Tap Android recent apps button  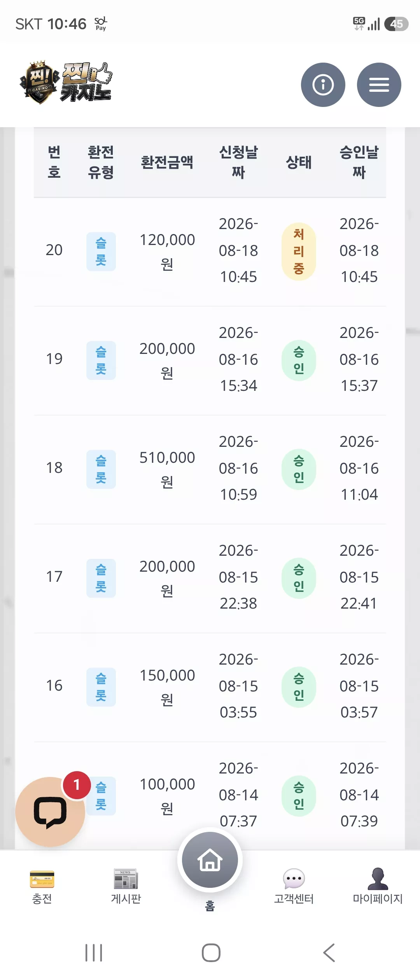[94, 952]
